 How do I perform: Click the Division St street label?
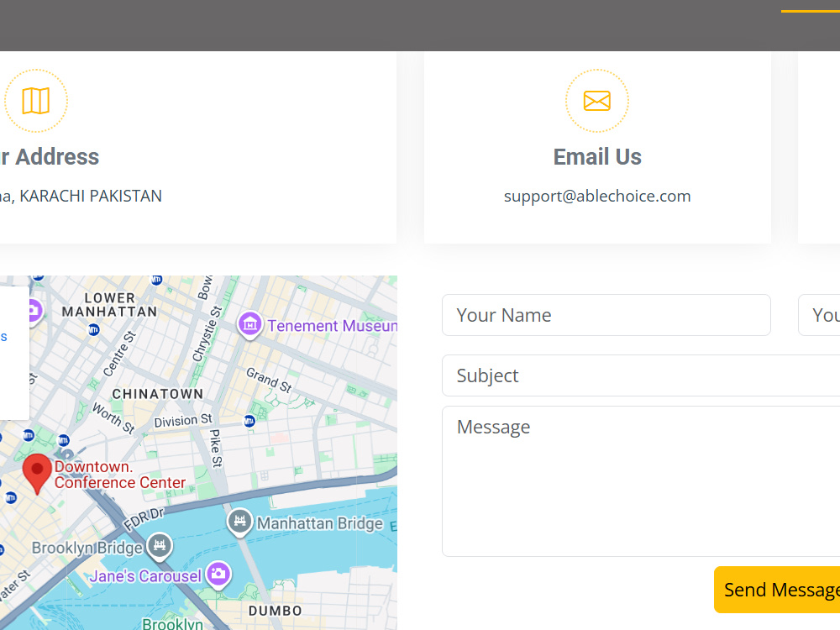click(183, 421)
